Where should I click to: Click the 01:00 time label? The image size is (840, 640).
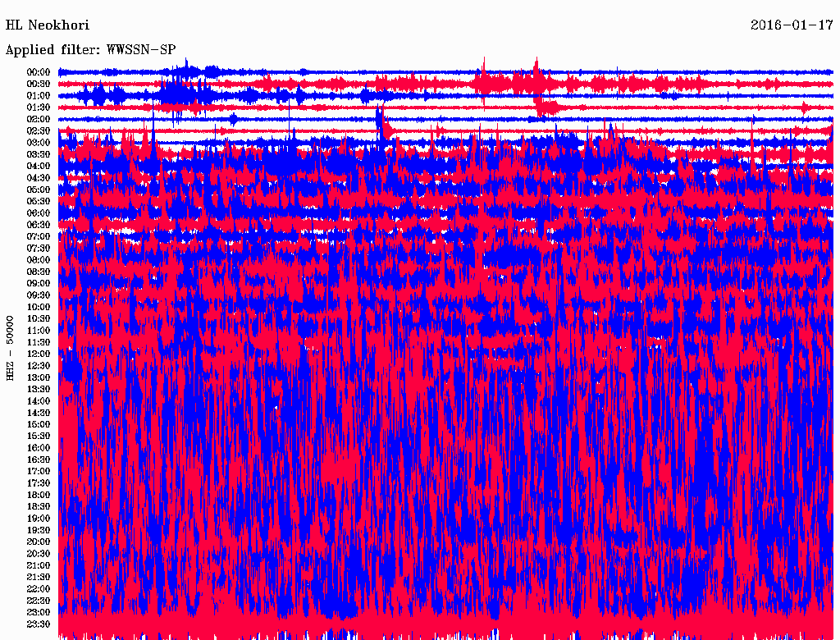coord(39,95)
